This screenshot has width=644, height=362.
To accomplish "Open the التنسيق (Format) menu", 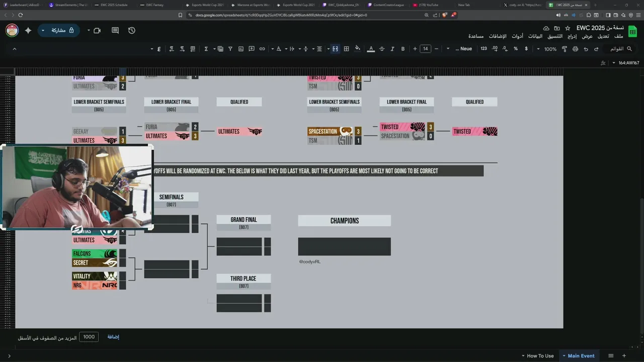I will click(555, 36).
